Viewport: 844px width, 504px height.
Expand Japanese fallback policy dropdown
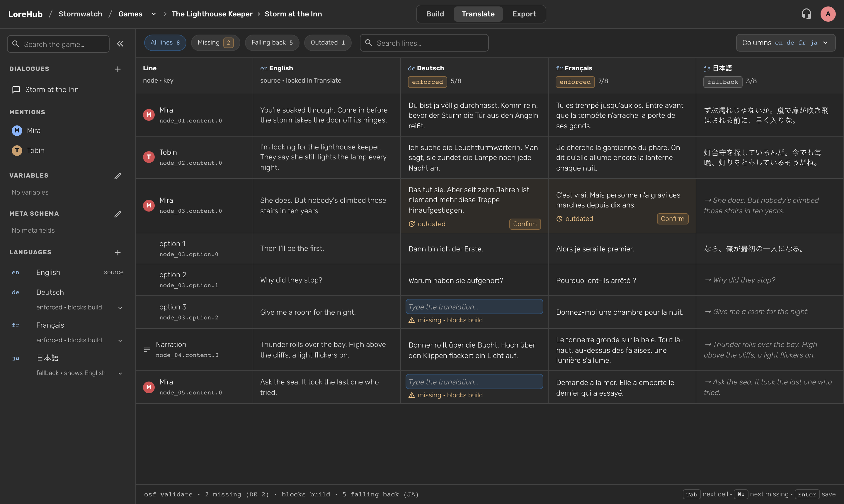click(120, 373)
